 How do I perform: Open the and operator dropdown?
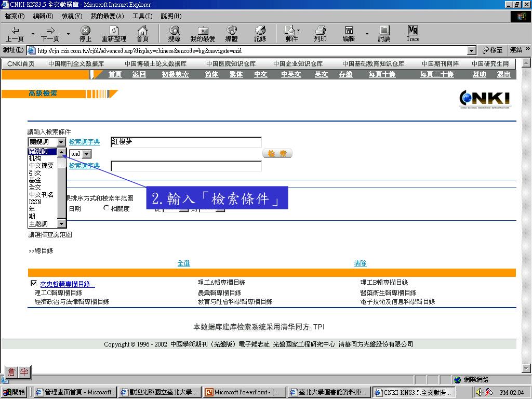pyautogui.click(x=87, y=154)
